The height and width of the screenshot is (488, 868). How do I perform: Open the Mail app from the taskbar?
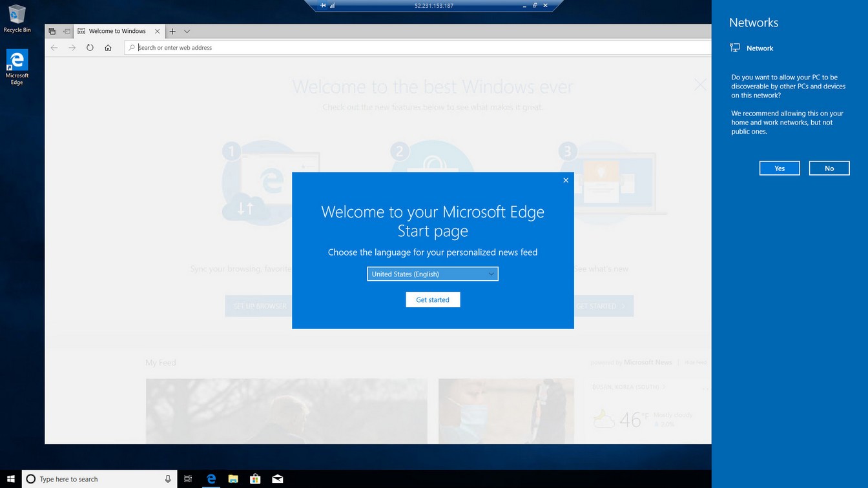click(277, 479)
